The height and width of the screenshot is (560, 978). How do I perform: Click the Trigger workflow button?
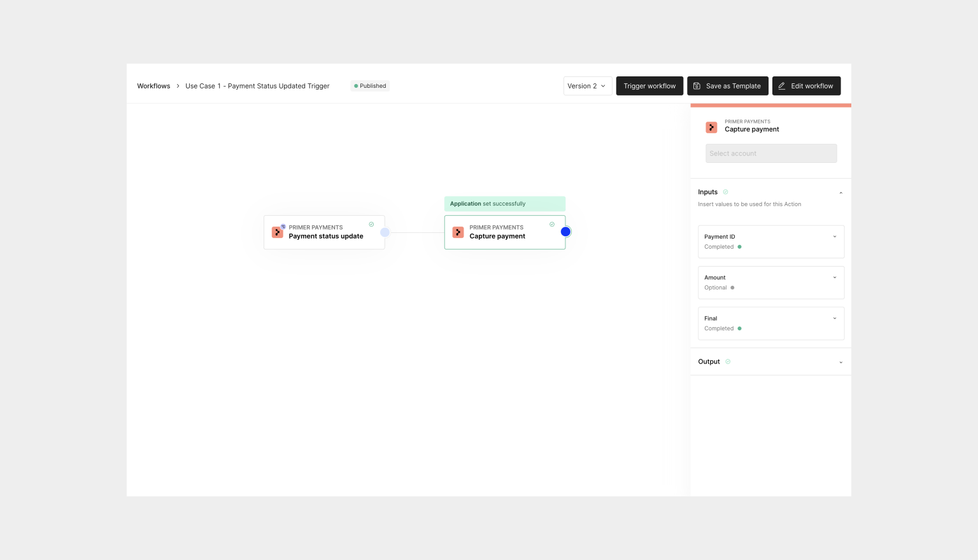649,86
